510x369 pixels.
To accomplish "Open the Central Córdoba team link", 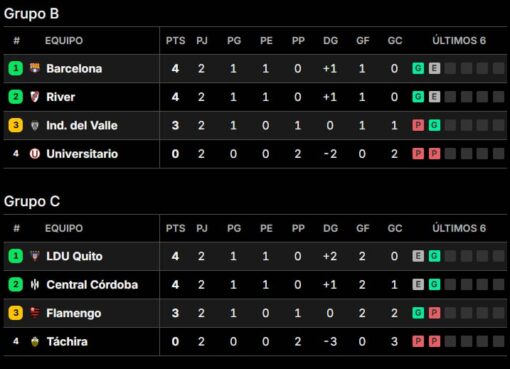I will 92,285.
